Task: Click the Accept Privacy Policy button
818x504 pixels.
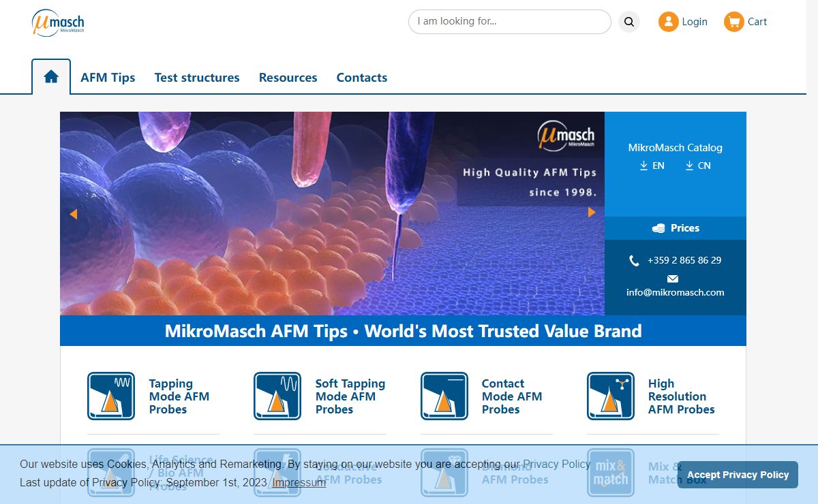Action: (x=738, y=475)
